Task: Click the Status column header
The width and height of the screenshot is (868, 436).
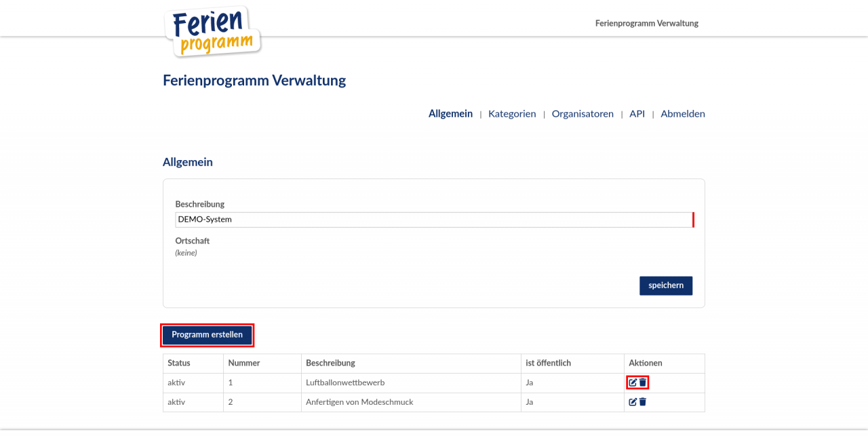Action: [x=193, y=363]
